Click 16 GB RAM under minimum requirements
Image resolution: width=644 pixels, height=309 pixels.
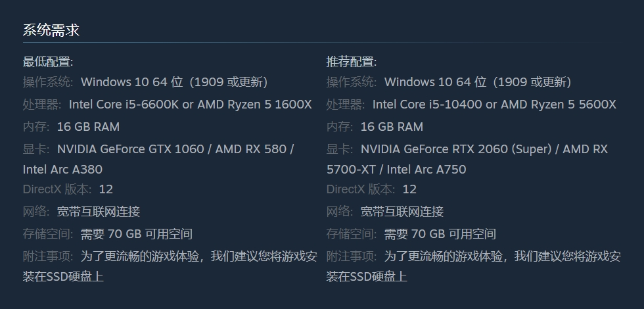(88, 127)
